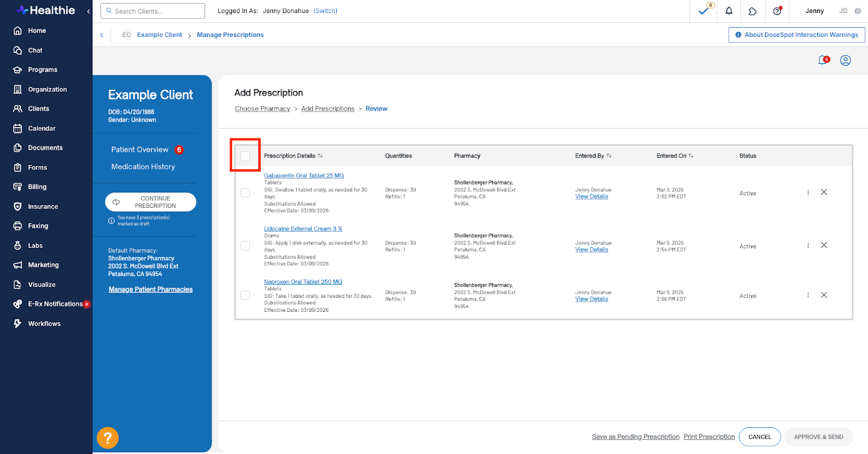This screenshot has width=868, height=454.
Task: Tick the select-all prescriptions checkbox
Action: 245,156
